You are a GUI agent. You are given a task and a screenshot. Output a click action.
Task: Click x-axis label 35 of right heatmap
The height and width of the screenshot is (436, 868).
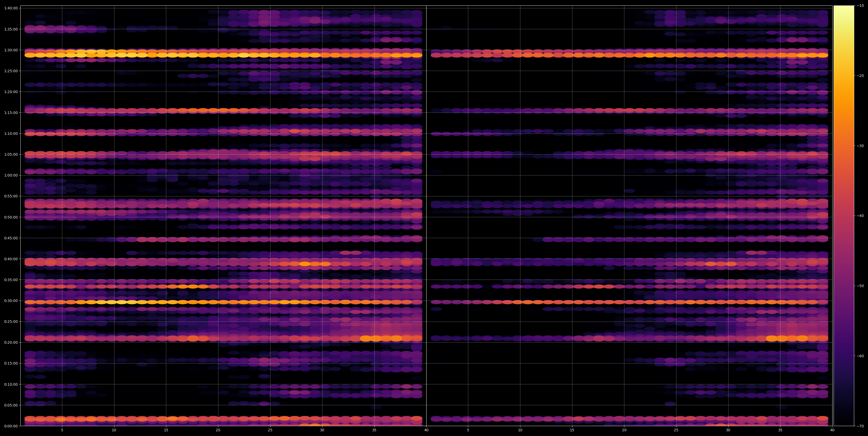[x=780, y=430]
